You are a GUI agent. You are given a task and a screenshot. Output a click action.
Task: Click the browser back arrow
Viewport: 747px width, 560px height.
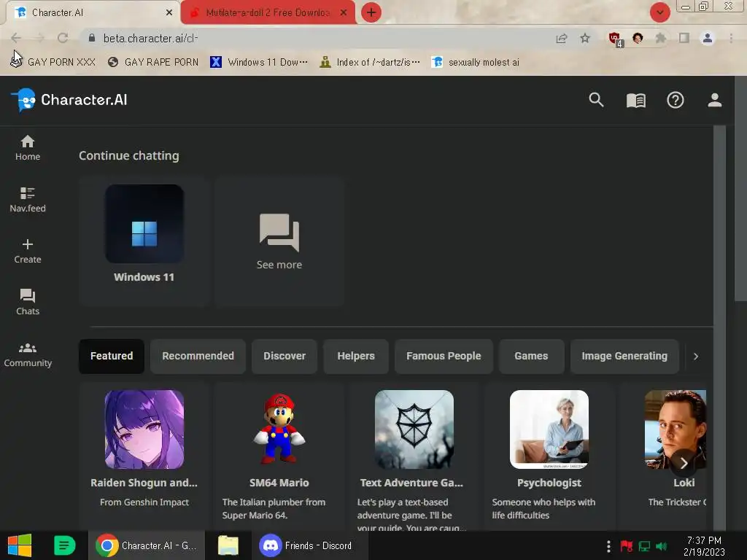pos(16,38)
